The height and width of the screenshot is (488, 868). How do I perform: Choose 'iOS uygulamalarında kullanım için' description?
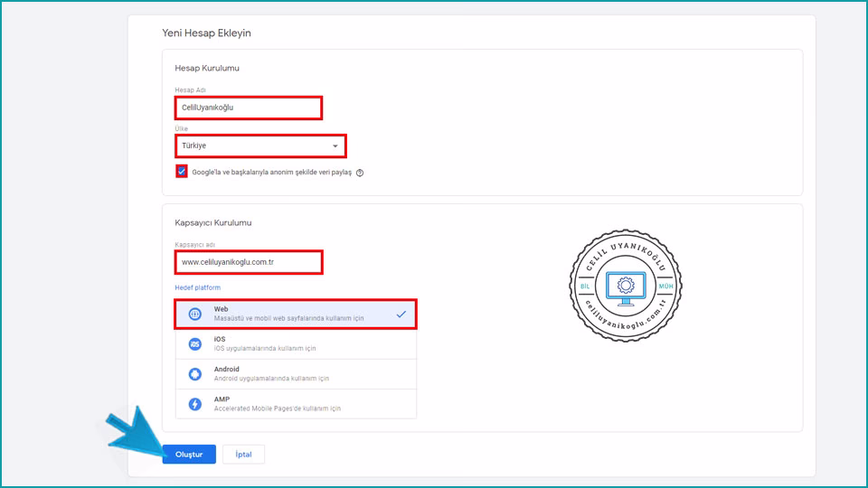click(x=265, y=349)
